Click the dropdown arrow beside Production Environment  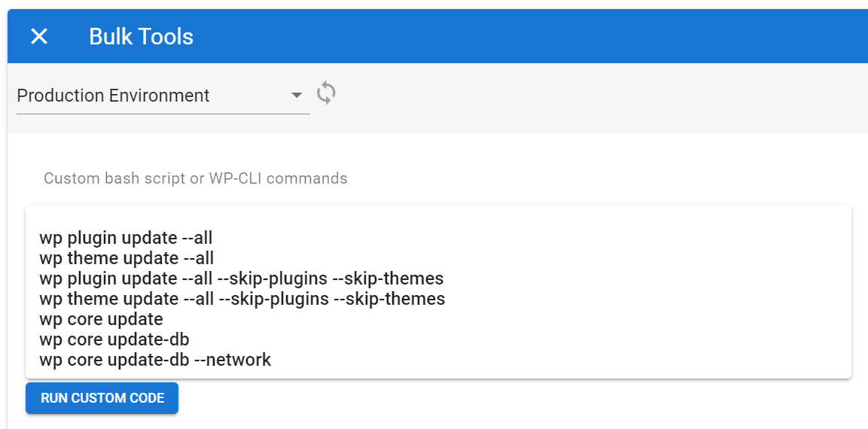pyautogui.click(x=297, y=96)
